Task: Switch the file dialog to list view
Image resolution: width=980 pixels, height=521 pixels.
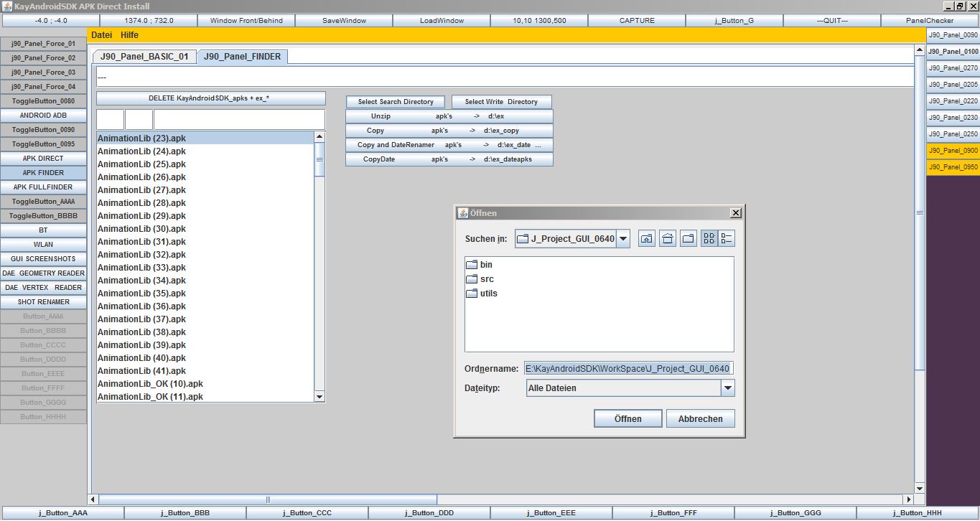Action: (709, 239)
